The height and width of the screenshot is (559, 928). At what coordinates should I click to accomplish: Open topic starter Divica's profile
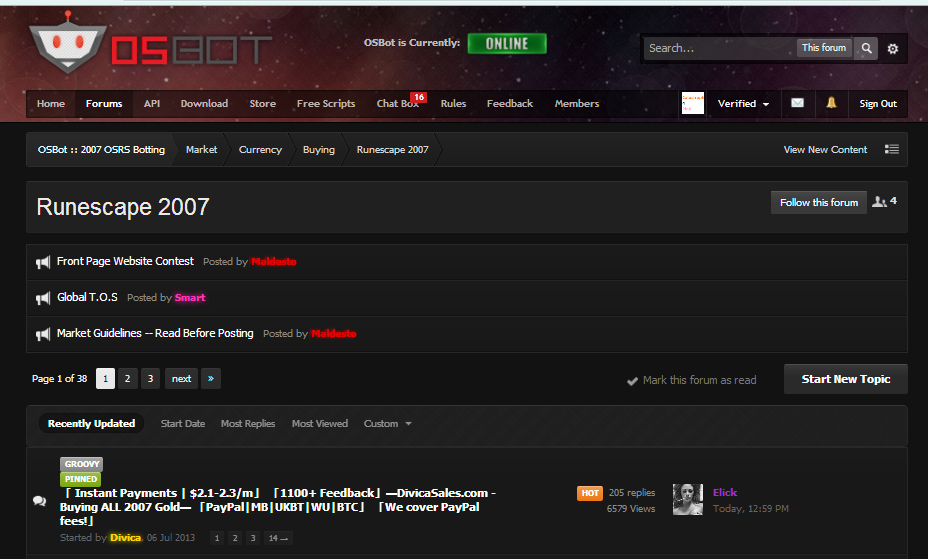click(125, 538)
